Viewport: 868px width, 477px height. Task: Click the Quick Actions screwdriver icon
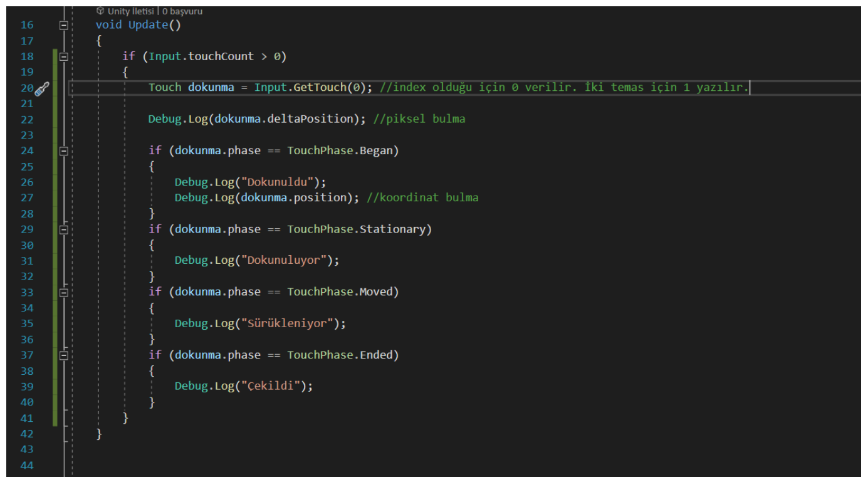42,88
